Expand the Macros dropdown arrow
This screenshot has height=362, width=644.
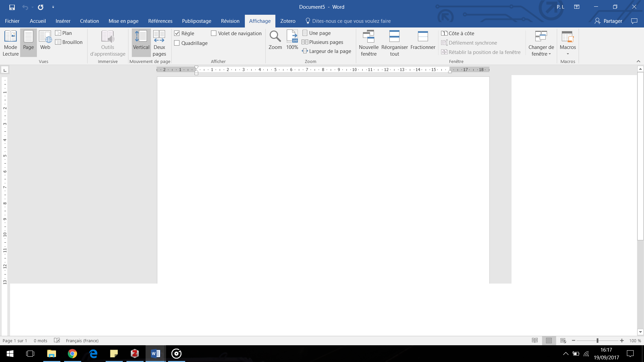568,54
